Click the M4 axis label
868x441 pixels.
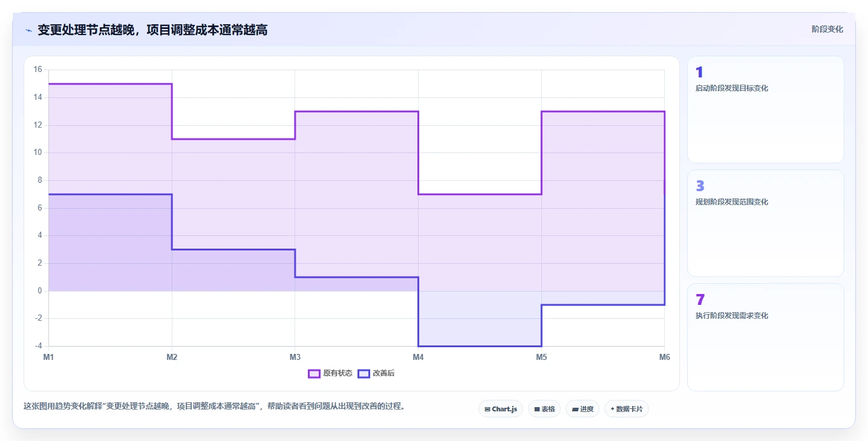418,357
